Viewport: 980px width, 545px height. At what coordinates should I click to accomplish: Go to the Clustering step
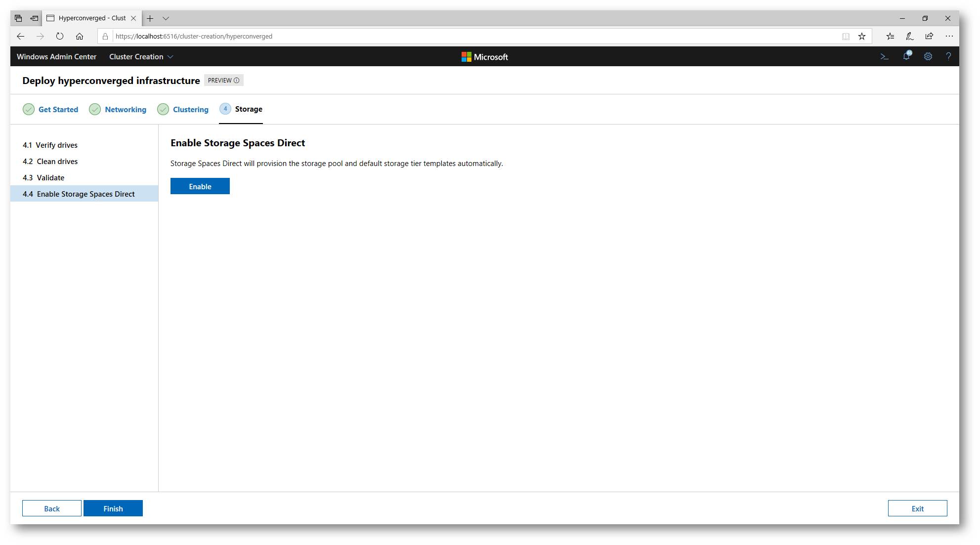point(183,109)
